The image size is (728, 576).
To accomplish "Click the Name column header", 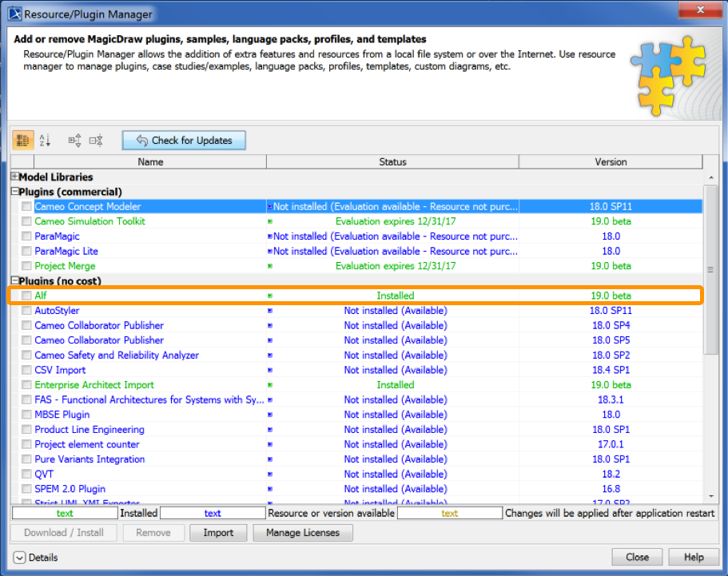I will point(150,161).
